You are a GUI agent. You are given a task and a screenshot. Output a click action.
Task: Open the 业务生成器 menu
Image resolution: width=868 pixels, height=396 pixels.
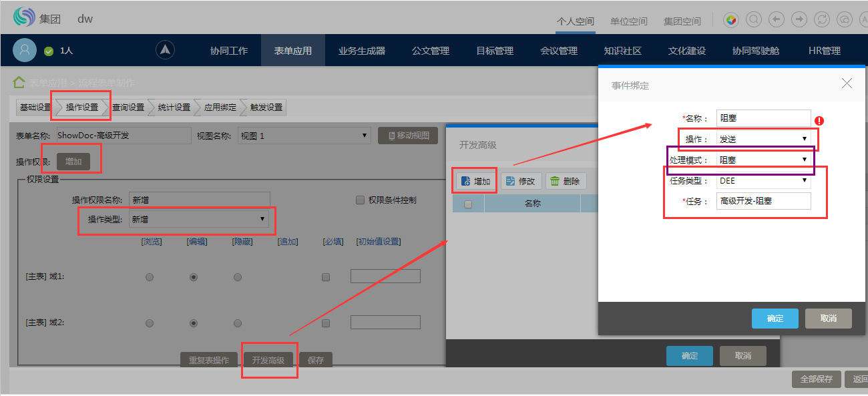[x=361, y=51]
